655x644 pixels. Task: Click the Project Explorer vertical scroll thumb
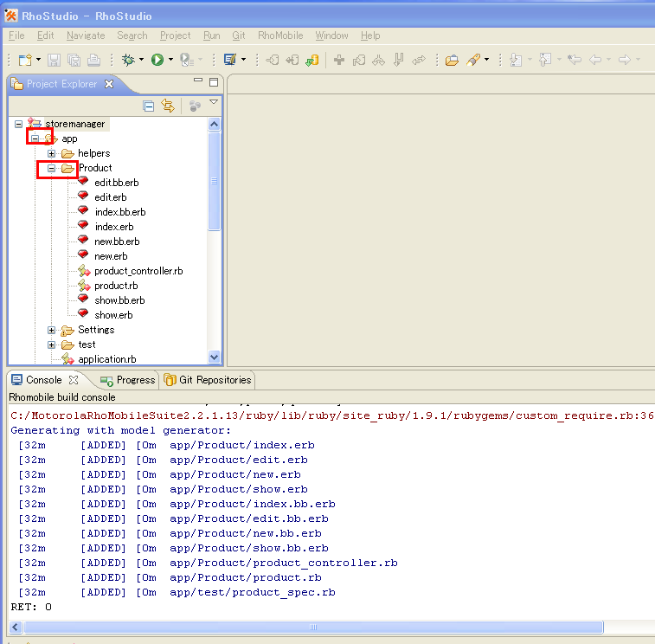(214, 182)
